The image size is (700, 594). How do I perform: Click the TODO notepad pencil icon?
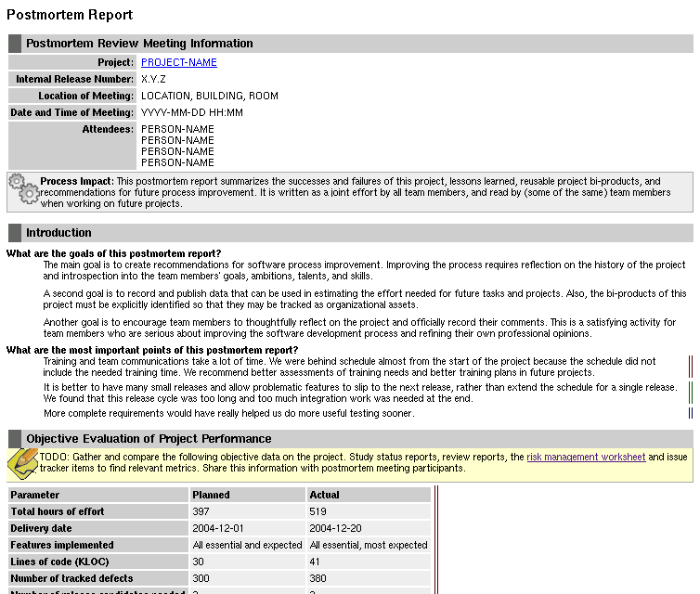click(23, 464)
